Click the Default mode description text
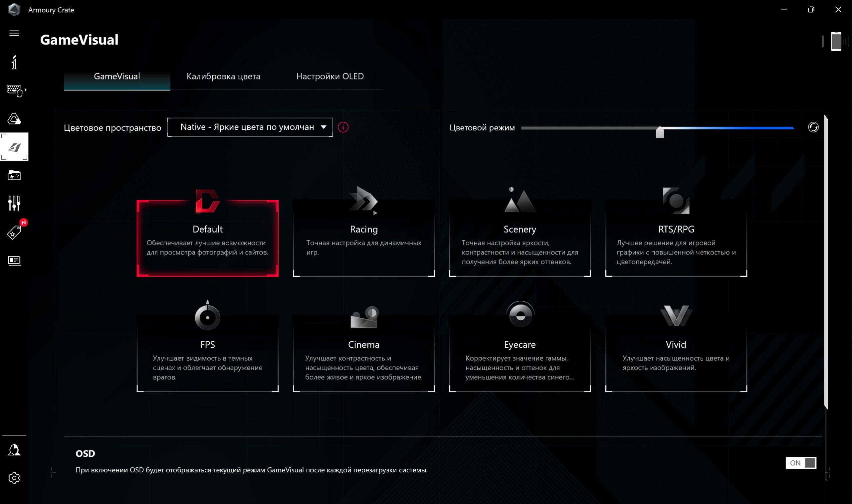This screenshot has height=504, width=852. (x=208, y=248)
